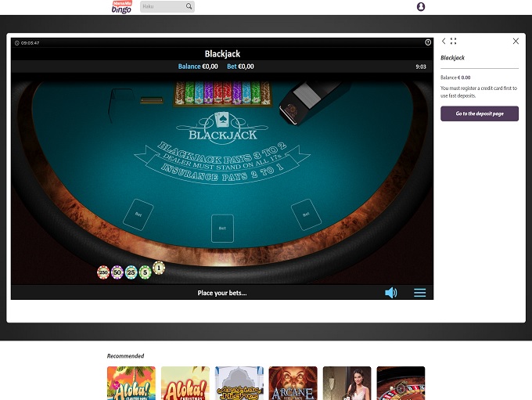Open the roulette recommended game thumbnail
The height and width of the screenshot is (400, 532).
coord(401,384)
